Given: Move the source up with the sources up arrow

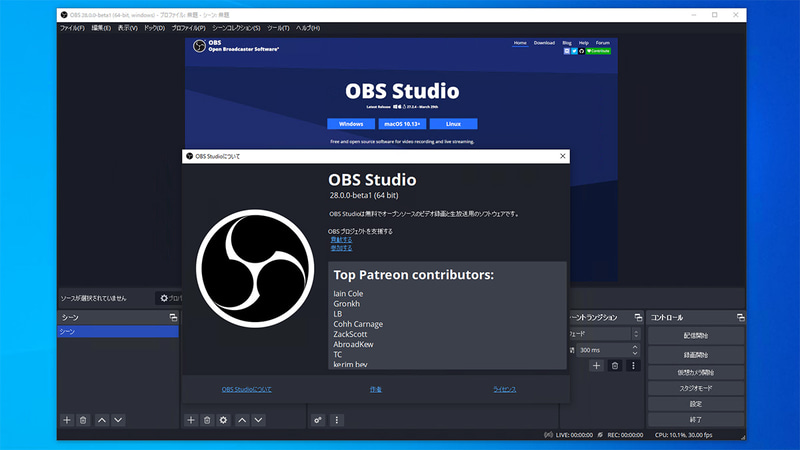Looking at the screenshot, I should point(242,420).
